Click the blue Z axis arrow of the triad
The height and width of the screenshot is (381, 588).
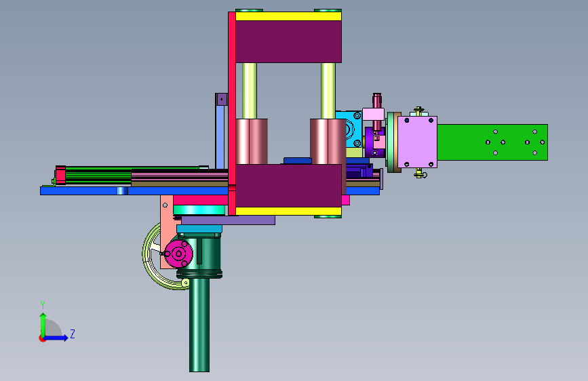pyautogui.click(x=56, y=338)
